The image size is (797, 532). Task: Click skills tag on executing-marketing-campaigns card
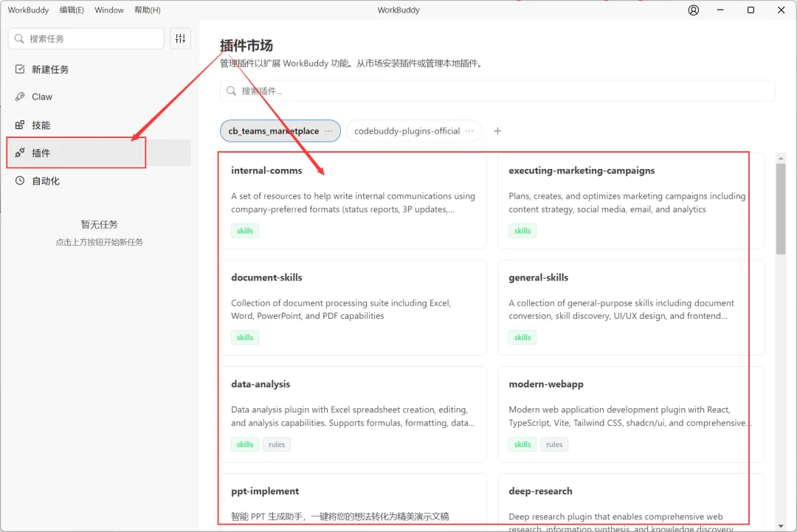(522, 231)
